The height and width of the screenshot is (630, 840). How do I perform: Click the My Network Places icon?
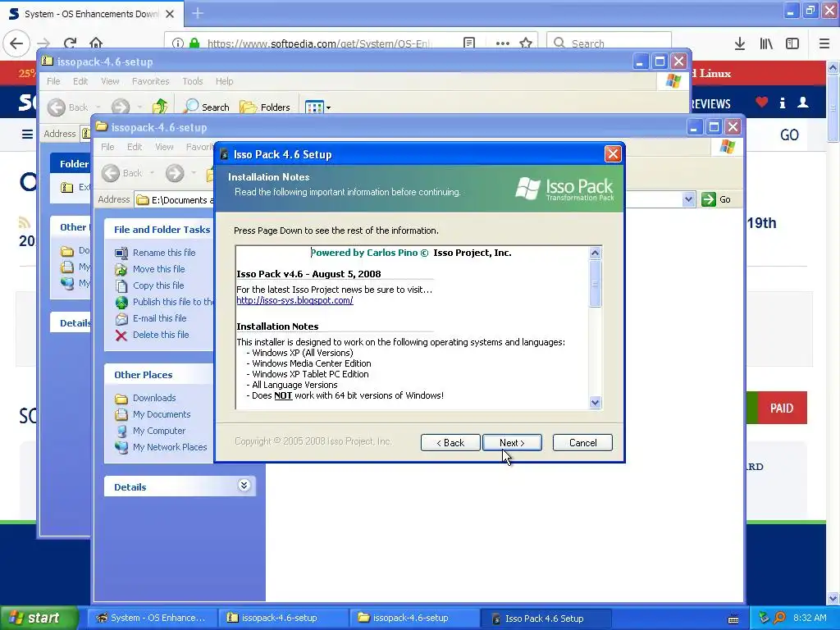tap(121, 448)
